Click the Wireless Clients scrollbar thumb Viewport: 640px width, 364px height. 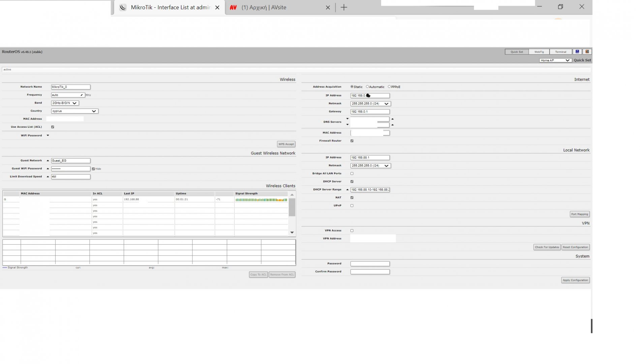(x=292, y=207)
